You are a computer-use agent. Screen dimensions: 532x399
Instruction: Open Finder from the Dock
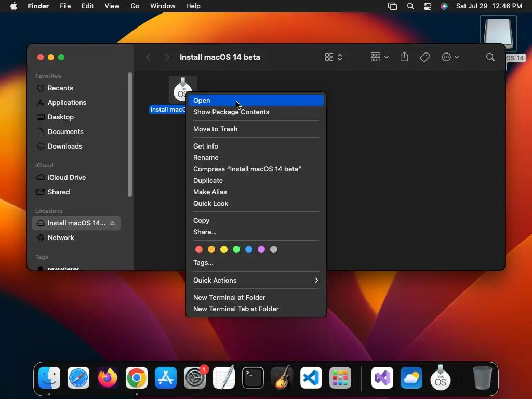49,378
